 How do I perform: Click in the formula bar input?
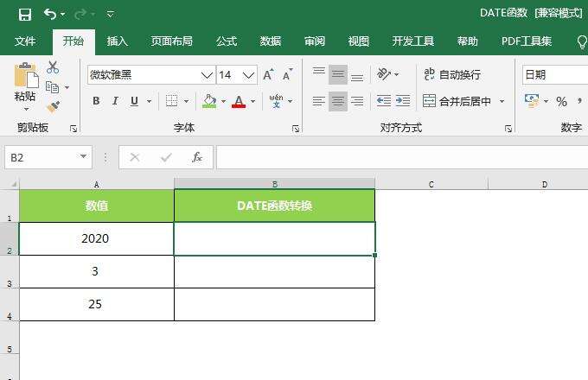(402, 157)
